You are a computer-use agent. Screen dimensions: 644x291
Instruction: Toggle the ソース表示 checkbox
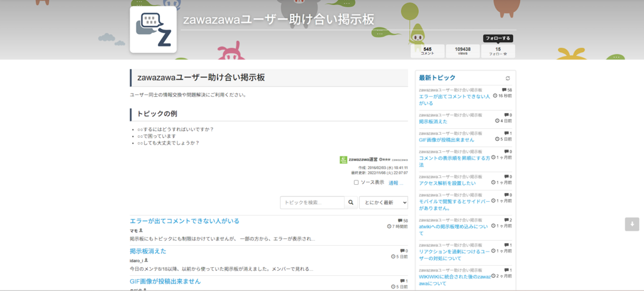tap(356, 183)
